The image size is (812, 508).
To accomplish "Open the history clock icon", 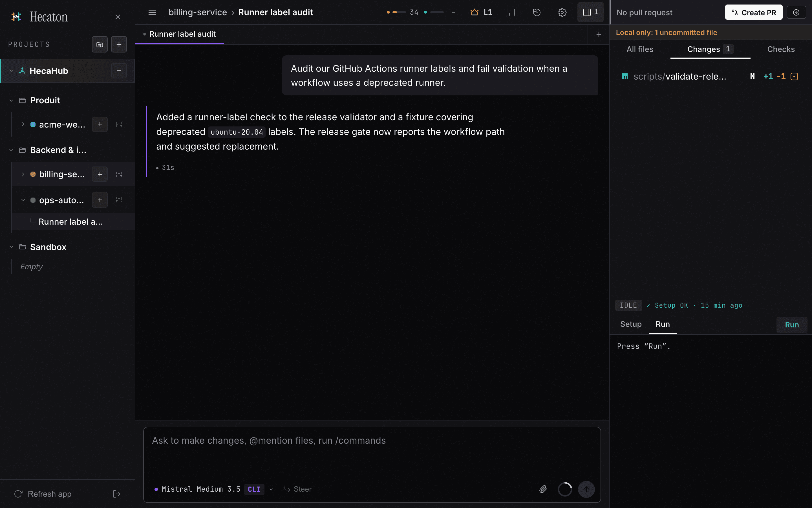I will coord(537,12).
